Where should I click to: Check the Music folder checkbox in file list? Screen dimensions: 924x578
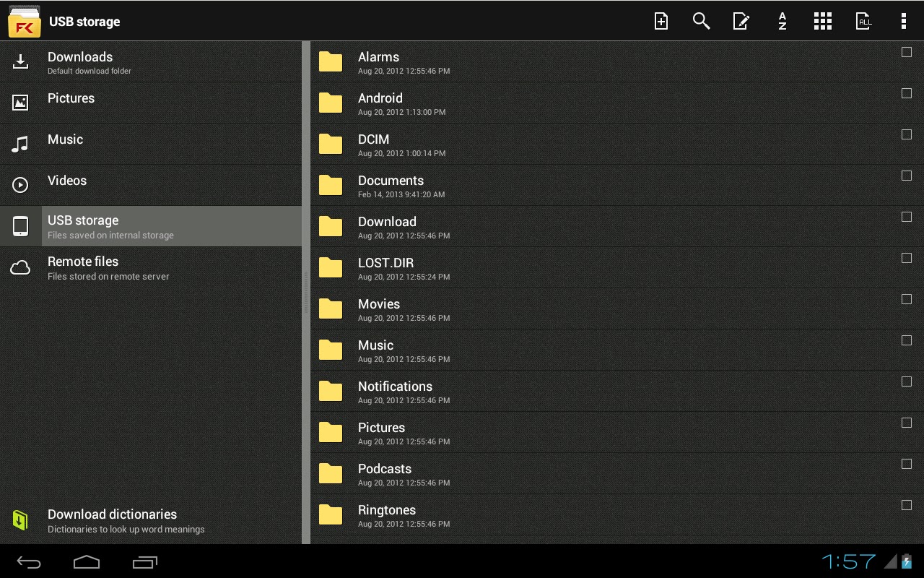point(907,340)
